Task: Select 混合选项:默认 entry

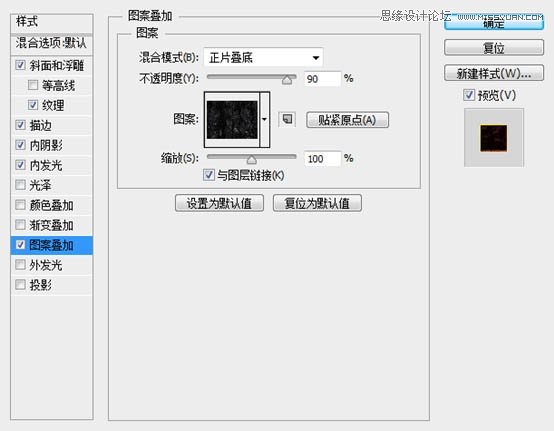Action: [x=52, y=43]
